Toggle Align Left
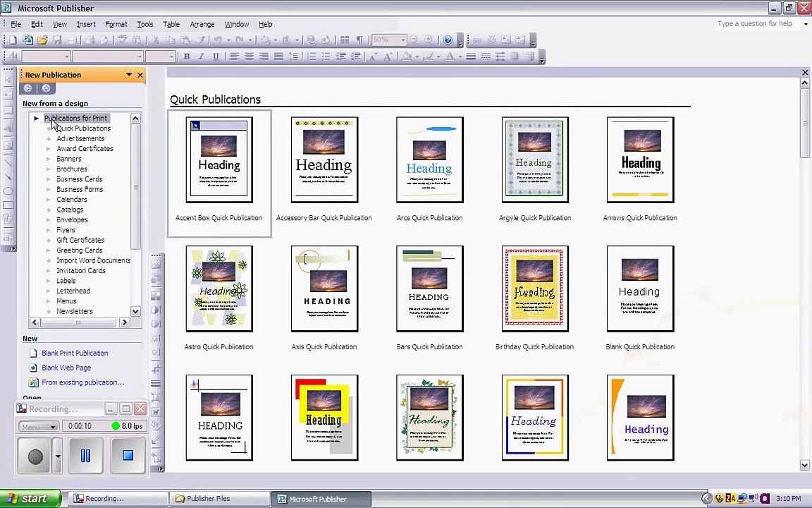Screen dimensions: 812x508 click(x=235, y=56)
